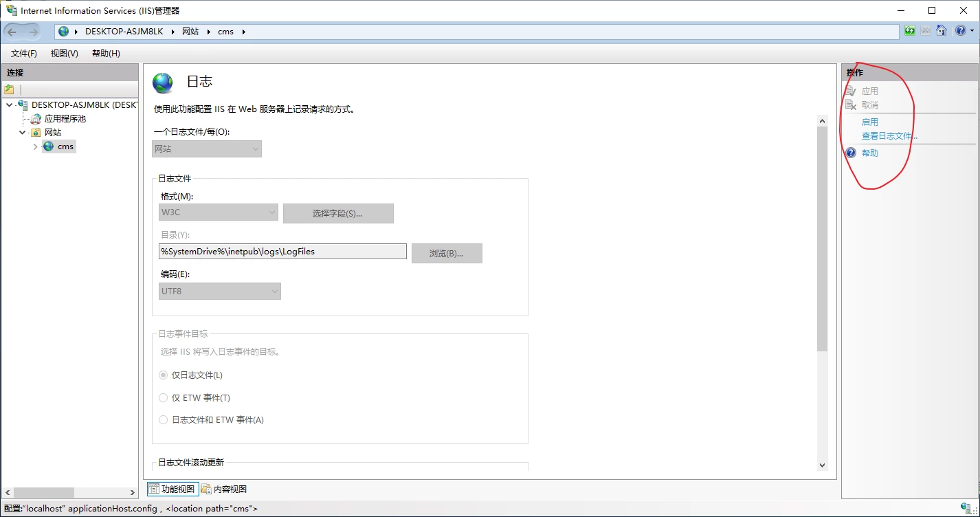Viewport: 980px width, 517px height.
Task: Click the cms globe icon in the tree
Action: 48,146
